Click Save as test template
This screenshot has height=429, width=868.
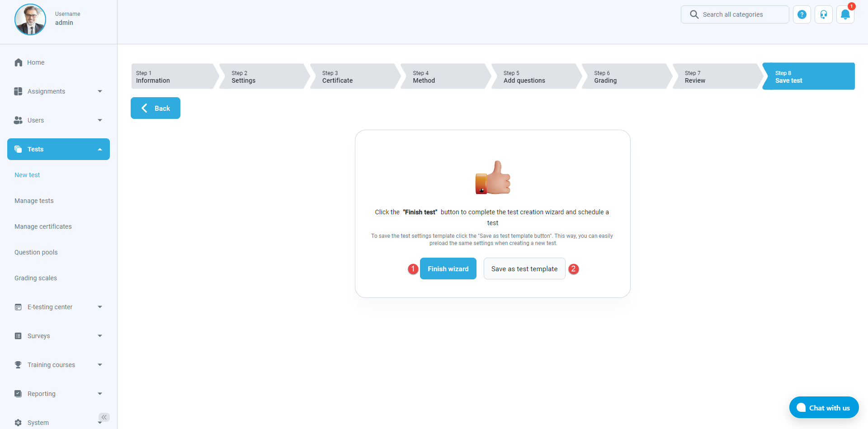[x=524, y=269]
